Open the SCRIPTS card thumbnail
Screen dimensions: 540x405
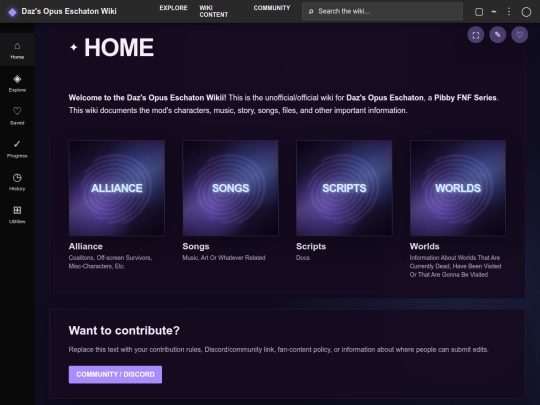(344, 188)
